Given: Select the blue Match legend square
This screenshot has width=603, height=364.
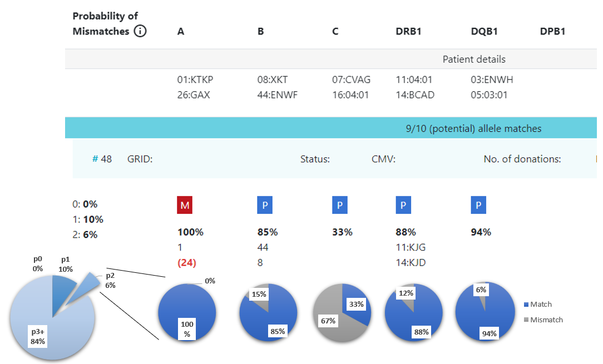Looking at the screenshot, I should [526, 305].
